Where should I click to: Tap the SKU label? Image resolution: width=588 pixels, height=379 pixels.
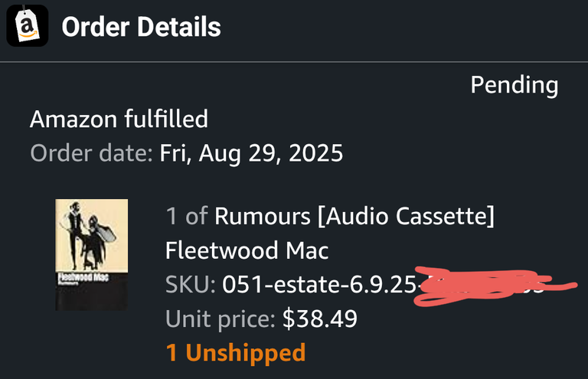(x=191, y=285)
